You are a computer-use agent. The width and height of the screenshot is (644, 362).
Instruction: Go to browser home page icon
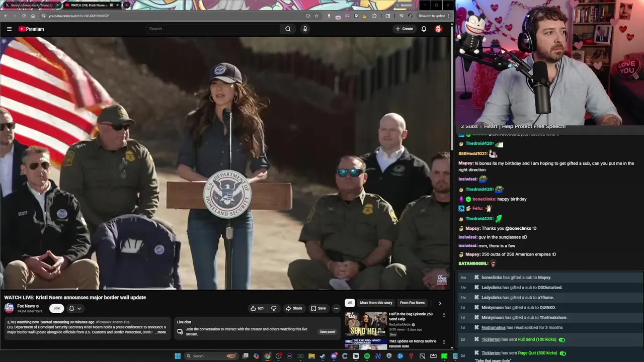pyautogui.click(x=33, y=16)
